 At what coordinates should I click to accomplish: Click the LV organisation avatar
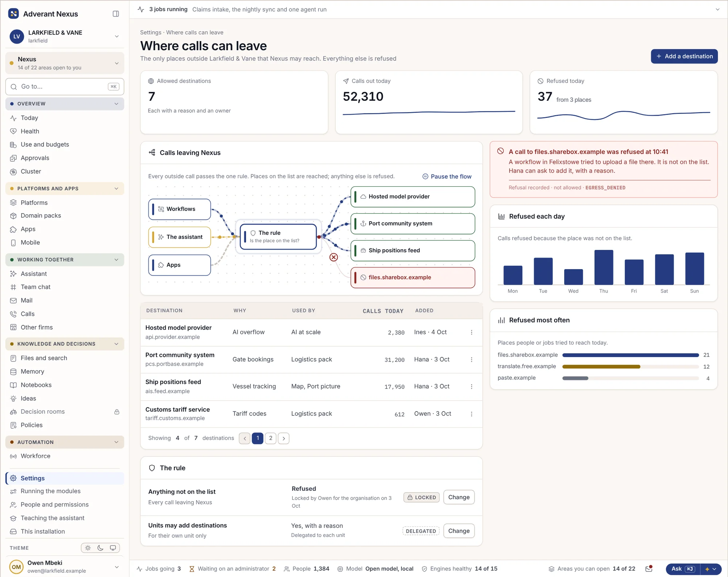17,36
